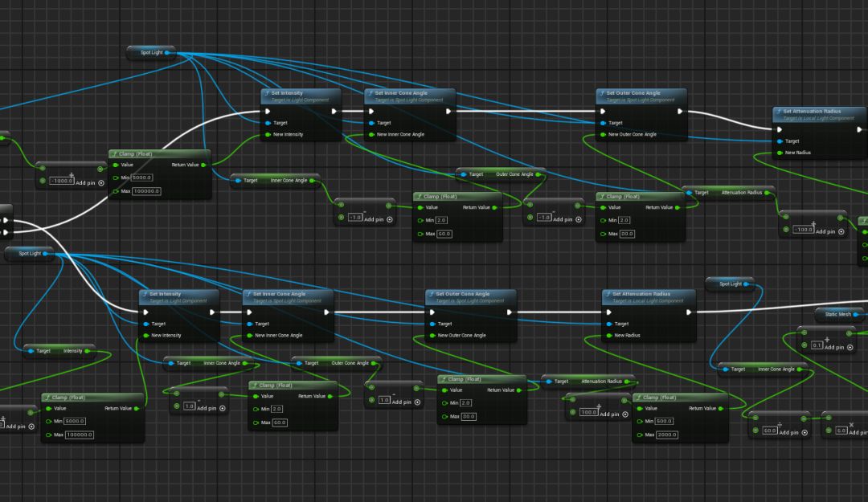868x502 pixels.
Task: Click the 60.0 value on the divide node
Action: click(770, 430)
